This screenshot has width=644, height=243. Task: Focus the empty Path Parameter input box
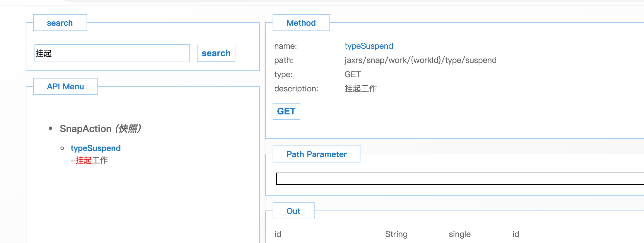tap(459, 179)
